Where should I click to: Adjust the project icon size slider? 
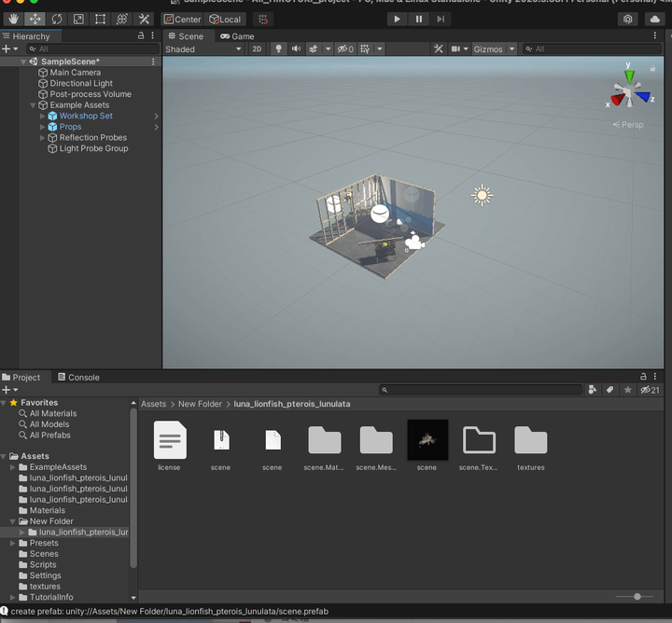click(x=637, y=596)
